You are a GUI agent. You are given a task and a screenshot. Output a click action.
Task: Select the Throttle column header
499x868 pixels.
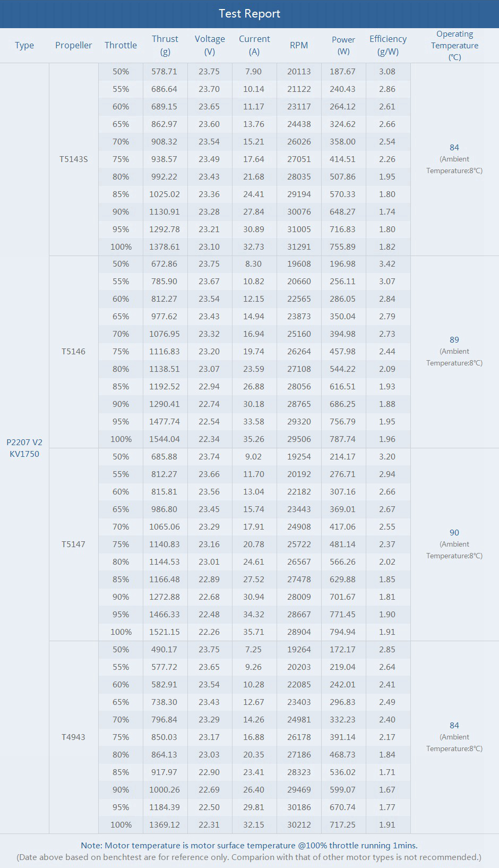click(x=121, y=45)
